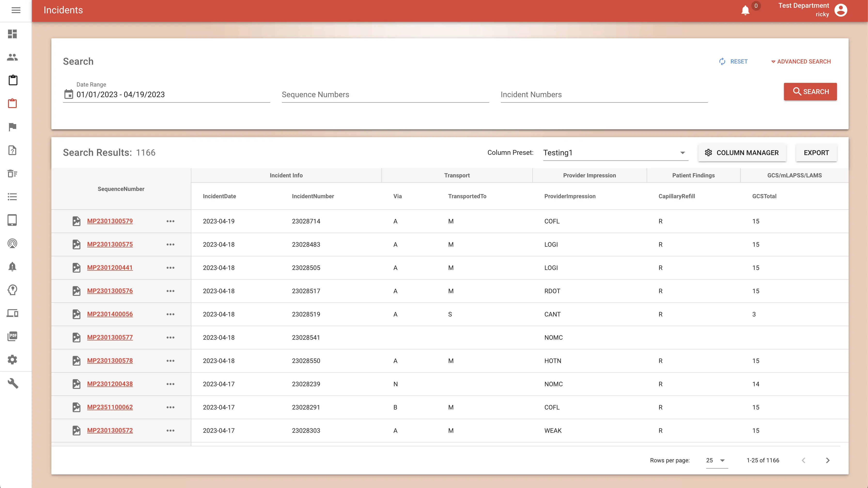Sort by the CapillaryRefill column header
Viewport: 868px width, 488px height.
click(x=677, y=196)
